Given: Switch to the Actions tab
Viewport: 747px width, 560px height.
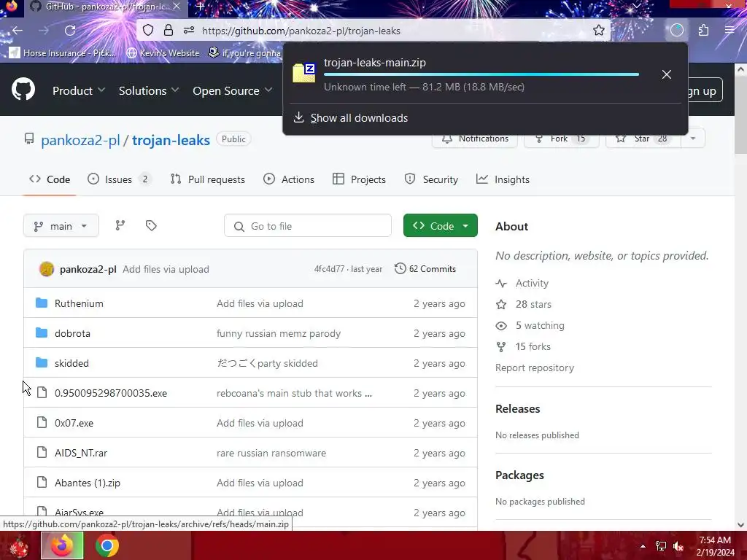Looking at the screenshot, I should pos(289,179).
